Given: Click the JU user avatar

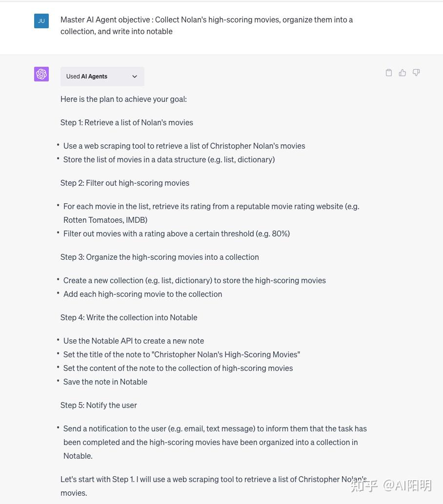Looking at the screenshot, I should [41, 21].
